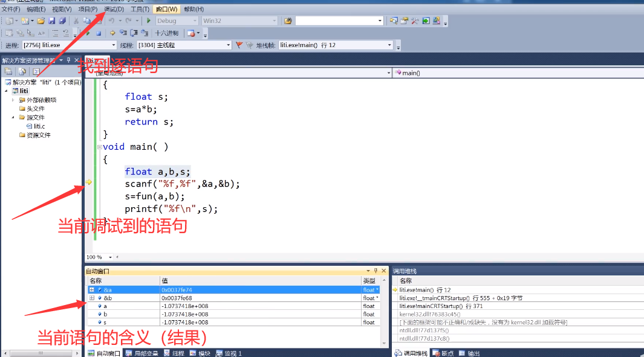Collapse 源文件 folder node
Screen dimensions: 644x357
[x=13, y=117]
